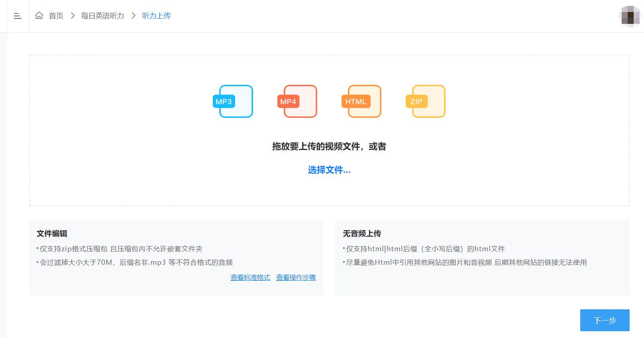
Task: Open the user avatar in the top-right corner
Action: coord(630,16)
